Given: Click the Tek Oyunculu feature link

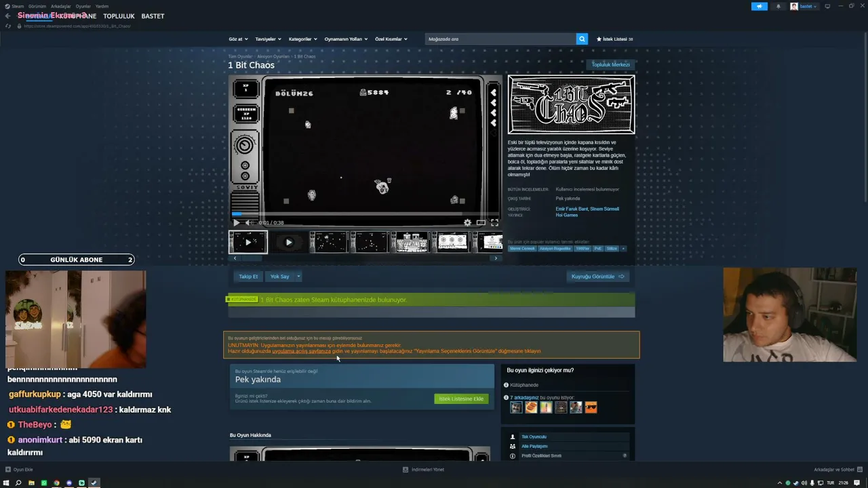Looking at the screenshot, I should pyautogui.click(x=534, y=437).
